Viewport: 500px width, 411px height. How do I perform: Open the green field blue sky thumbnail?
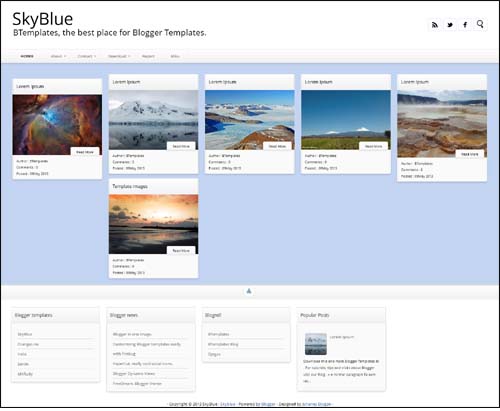[x=346, y=120]
